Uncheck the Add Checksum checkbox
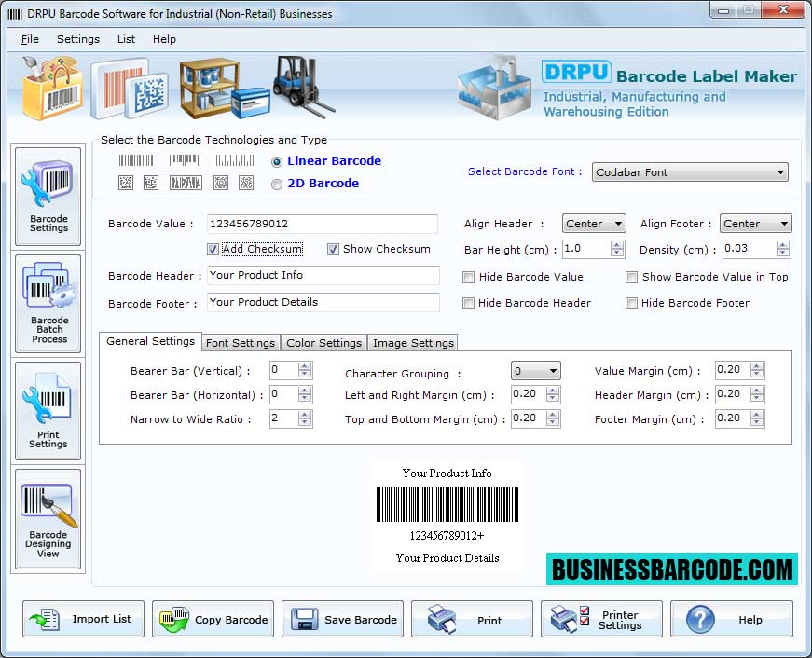Viewport: 812px width, 658px height. point(213,250)
